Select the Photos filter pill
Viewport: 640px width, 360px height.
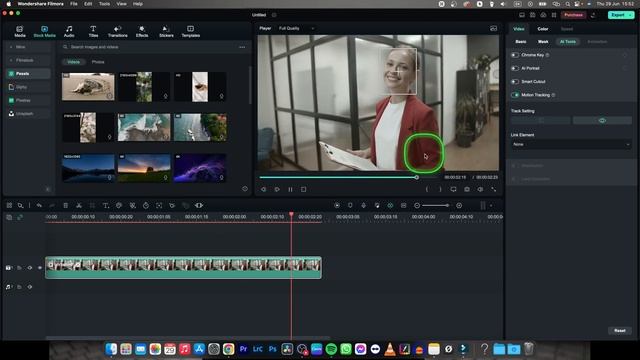98,62
